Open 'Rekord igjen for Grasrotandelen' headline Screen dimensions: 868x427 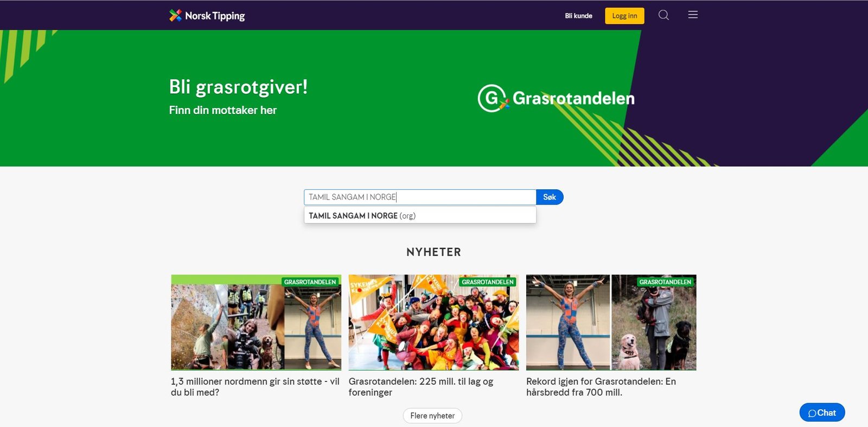(x=601, y=387)
